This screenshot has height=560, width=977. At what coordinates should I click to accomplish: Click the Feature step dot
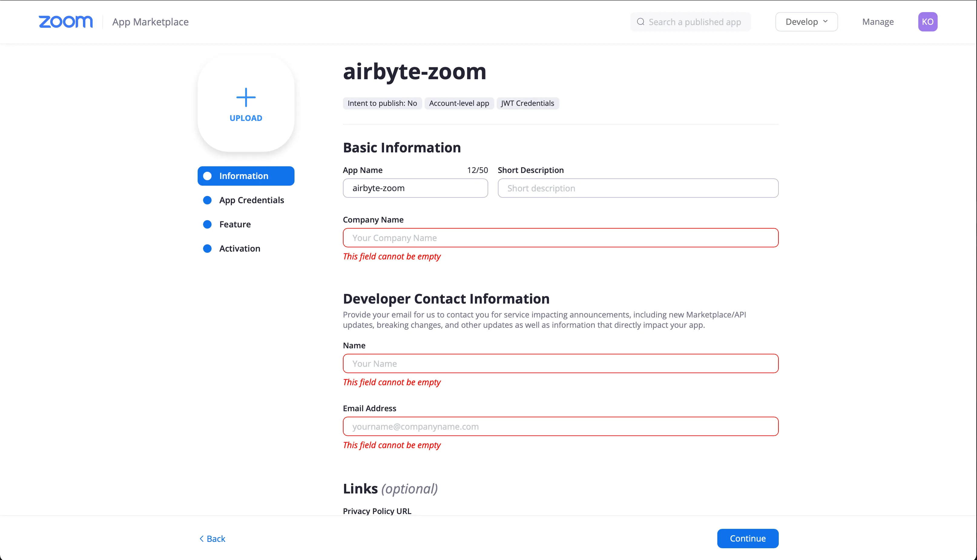pos(208,225)
